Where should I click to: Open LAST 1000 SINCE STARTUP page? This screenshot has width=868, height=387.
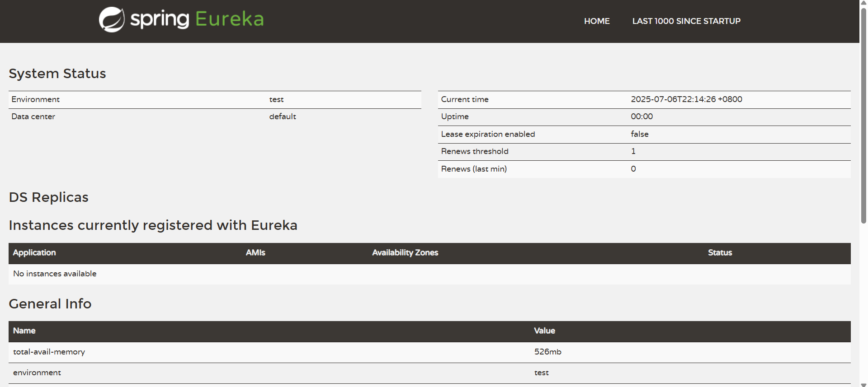686,21
